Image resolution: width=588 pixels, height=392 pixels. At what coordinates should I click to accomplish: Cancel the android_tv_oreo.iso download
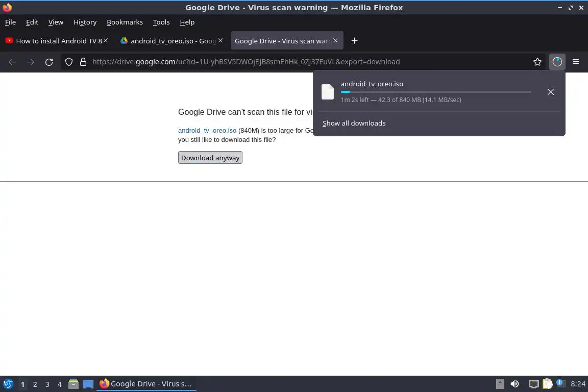coord(551,92)
